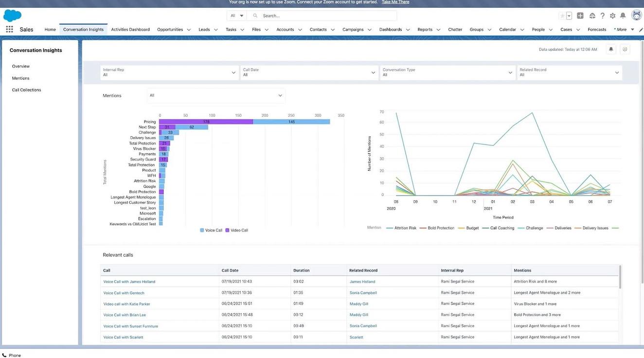Open the Scarlett related record link
This screenshot has height=358, width=644.
point(357,337)
